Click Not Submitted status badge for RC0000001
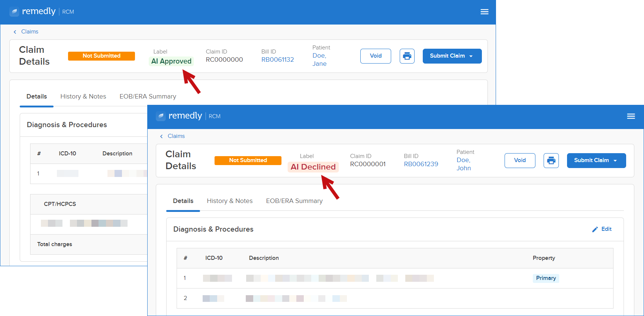Viewport: 644px width, 316px height. tap(248, 160)
